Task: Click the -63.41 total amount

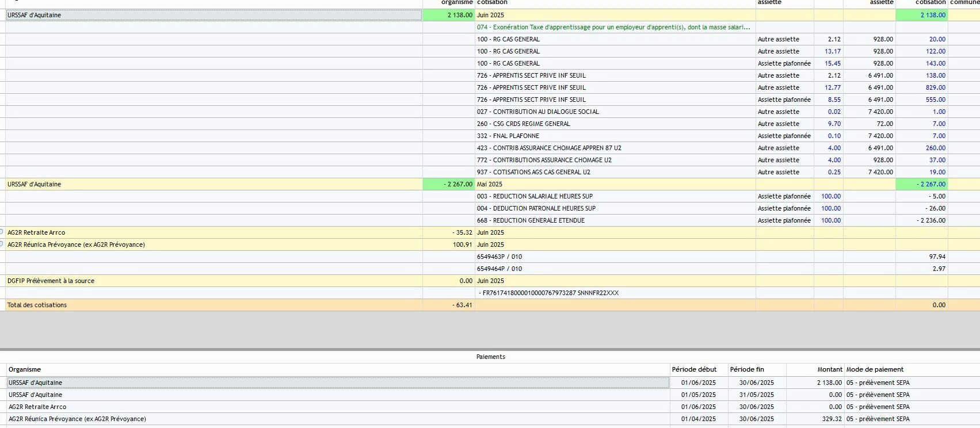Action: (462, 305)
